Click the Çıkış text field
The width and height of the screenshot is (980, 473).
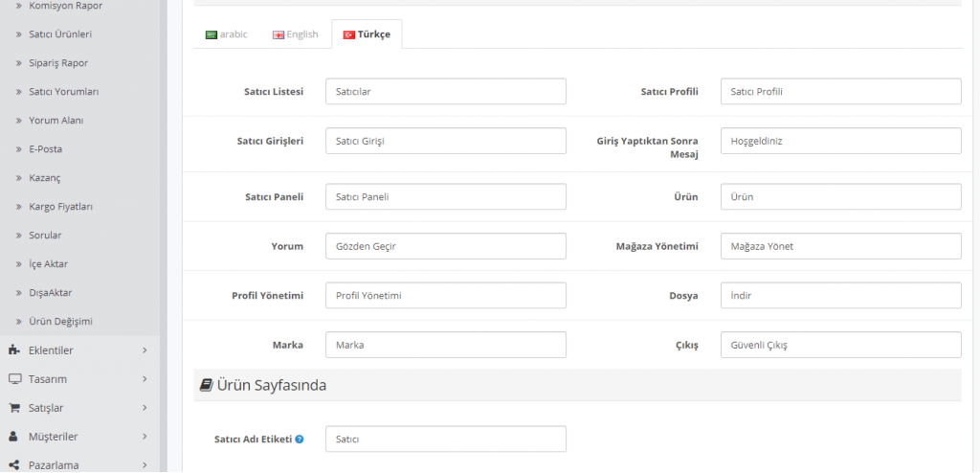coord(839,345)
